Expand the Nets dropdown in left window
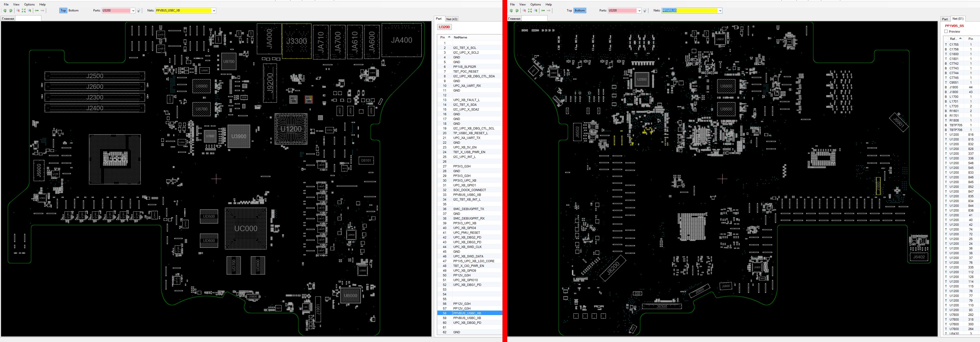The height and width of the screenshot is (342, 980). click(x=214, y=11)
